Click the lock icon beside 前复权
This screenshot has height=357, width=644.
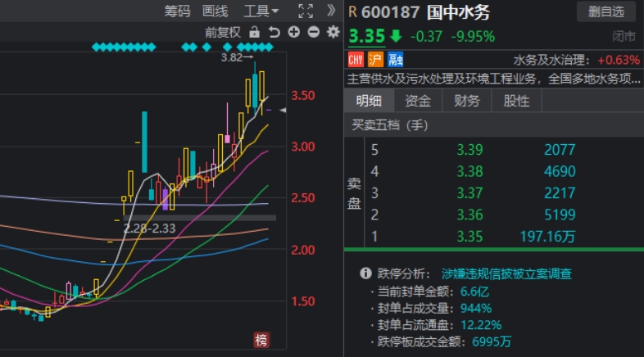coord(254,32)
